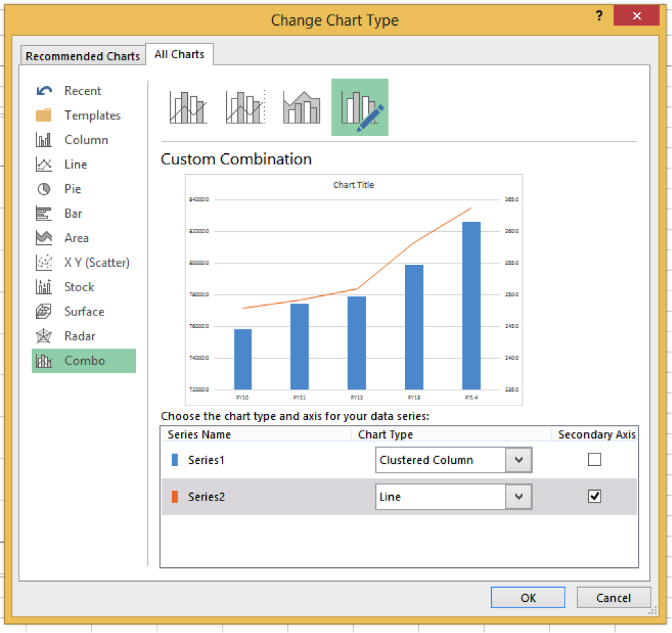
Task: Click the orange Series2 color swatch
Action: point(175,496)
